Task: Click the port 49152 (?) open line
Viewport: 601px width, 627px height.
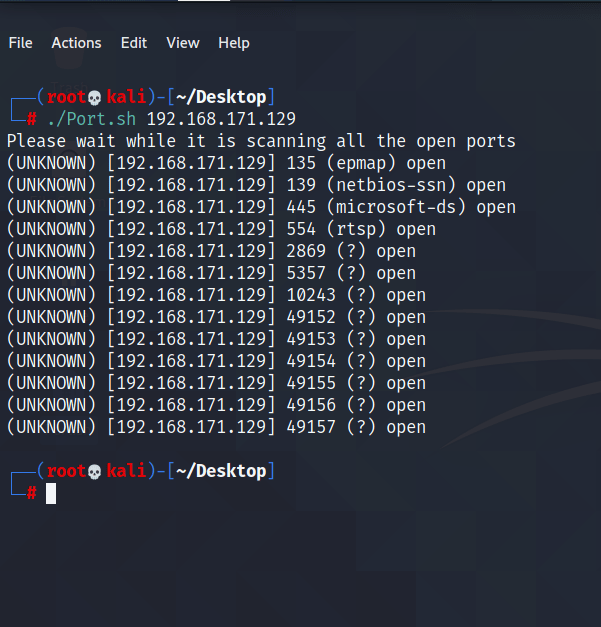Action: (216, 317)
